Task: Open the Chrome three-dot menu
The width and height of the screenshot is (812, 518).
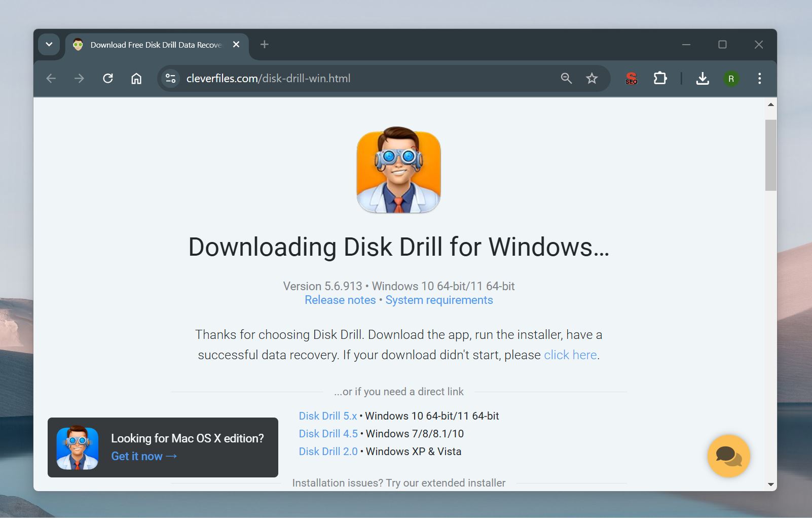Action: pos(759,78)
